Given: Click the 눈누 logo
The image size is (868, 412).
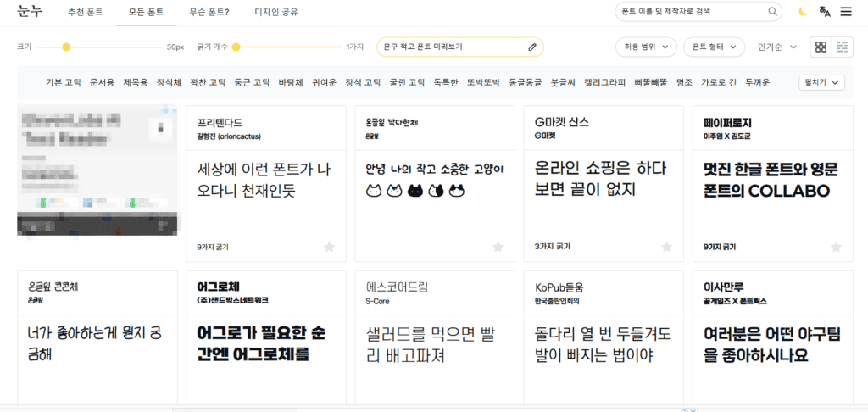Looking at the screenshot, I should tap(29, 12).
